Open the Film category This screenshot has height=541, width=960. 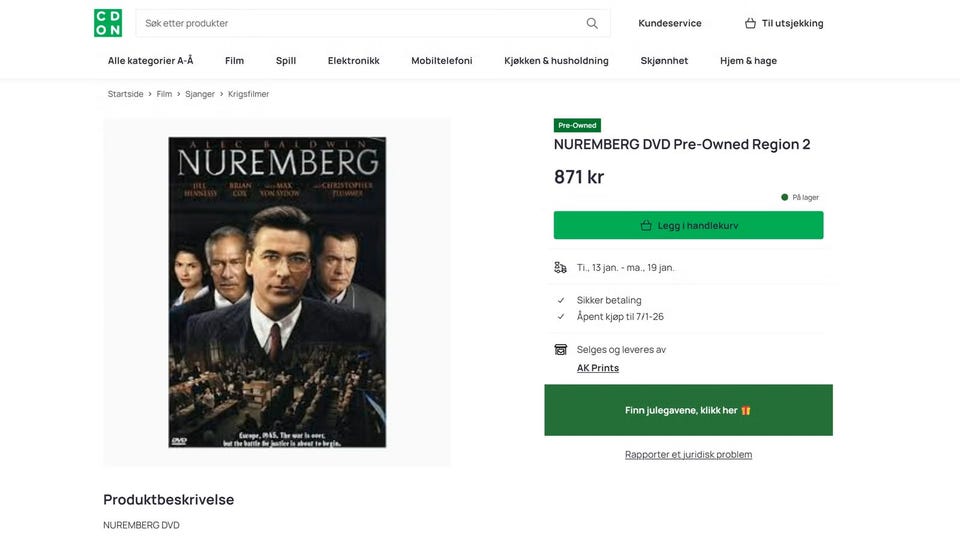pos(234,61)
